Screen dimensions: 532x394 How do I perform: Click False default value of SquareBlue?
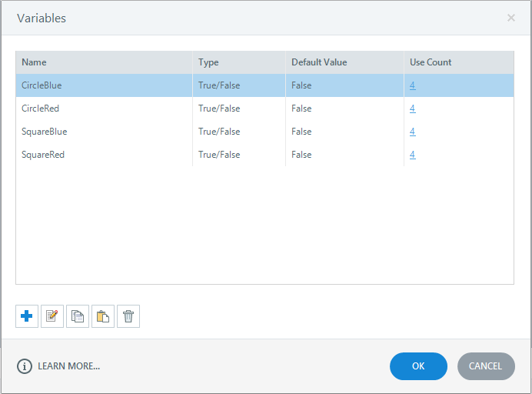coord(301,132)
